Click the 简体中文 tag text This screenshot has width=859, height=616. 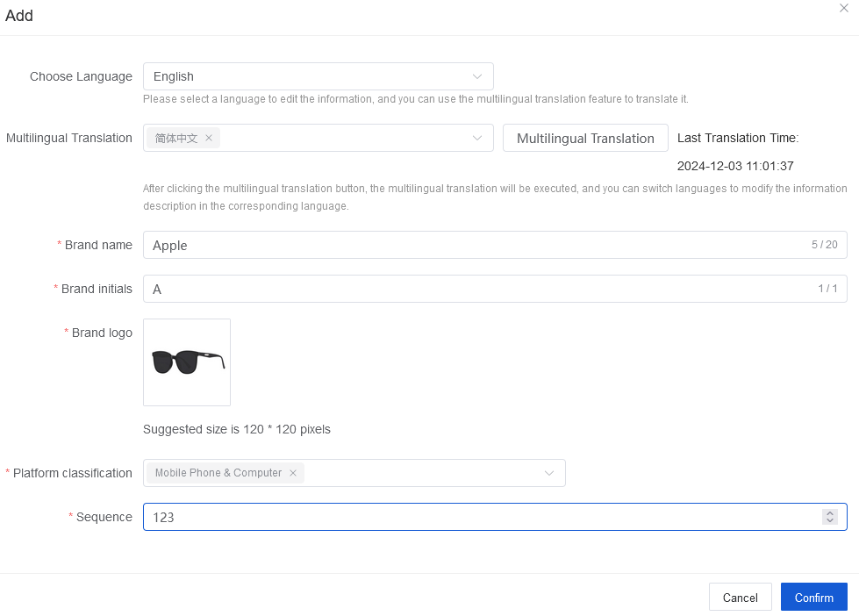click(x=175, y=138)
